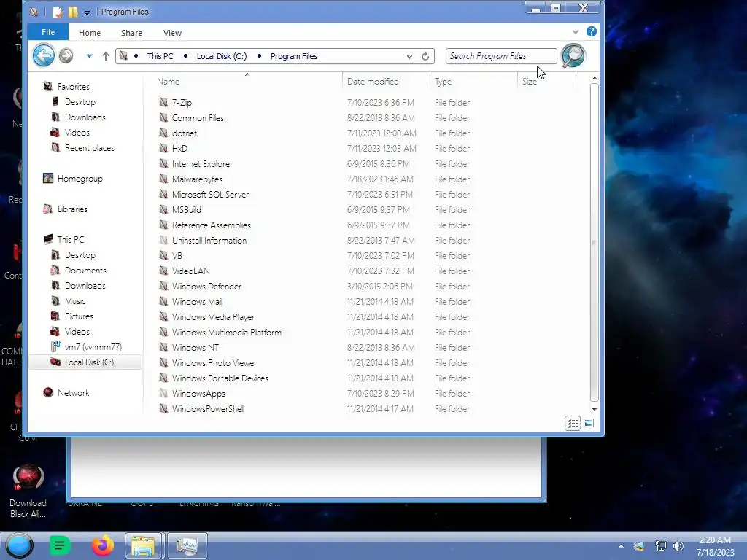Select the Reference Assemblies folder

[211, 225]
